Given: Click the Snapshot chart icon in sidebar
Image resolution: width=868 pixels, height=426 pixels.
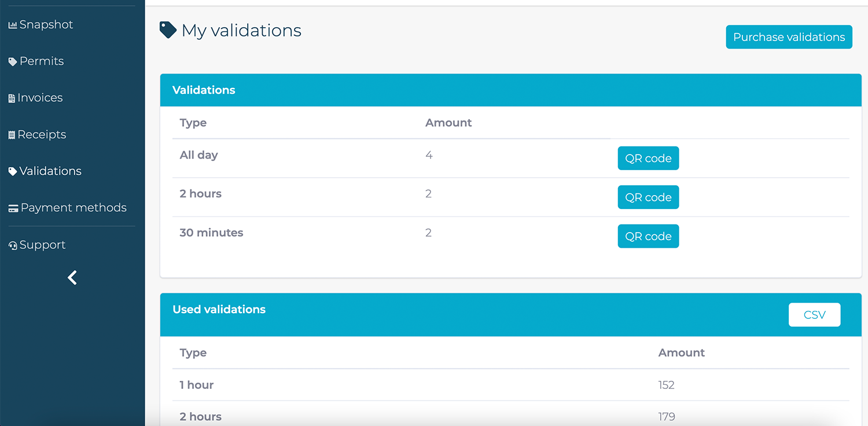Looking at the screenshot, I should tap(13, 25).
